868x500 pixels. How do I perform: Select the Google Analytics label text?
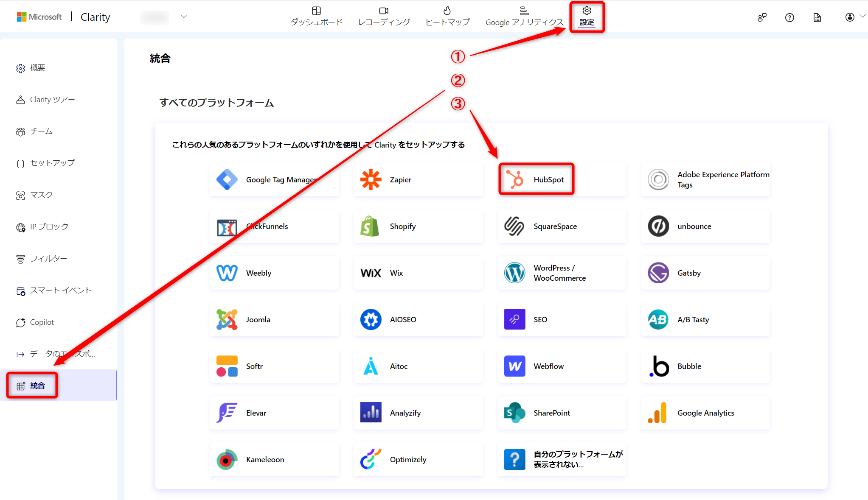pyautogui.click(x=705, y=413)
